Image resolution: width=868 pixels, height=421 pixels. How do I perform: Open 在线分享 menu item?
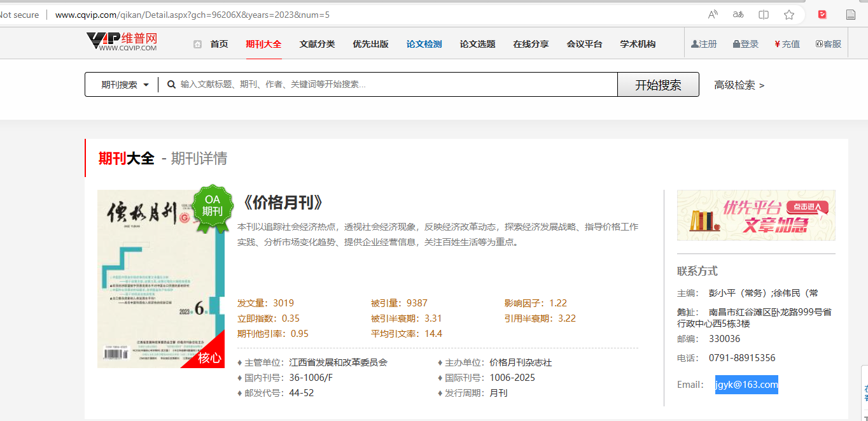pyautogui.click(x=531, y=45)
